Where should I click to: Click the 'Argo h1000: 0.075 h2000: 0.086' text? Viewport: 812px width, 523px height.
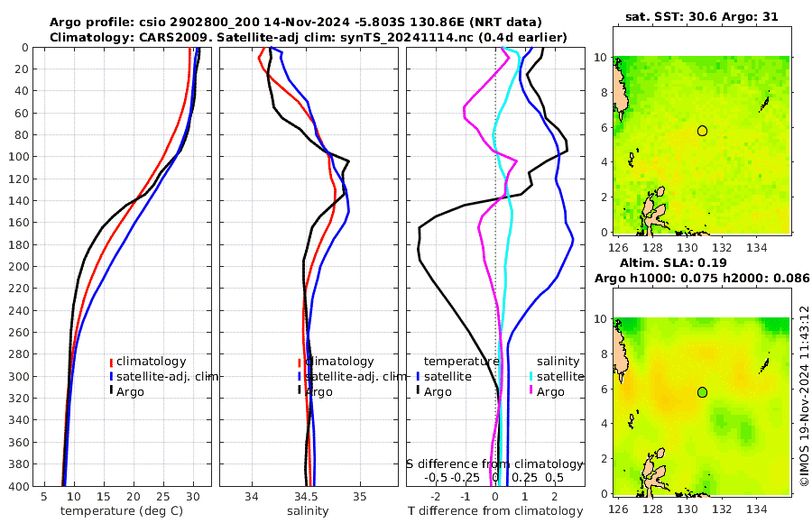[x=702, y=278]
